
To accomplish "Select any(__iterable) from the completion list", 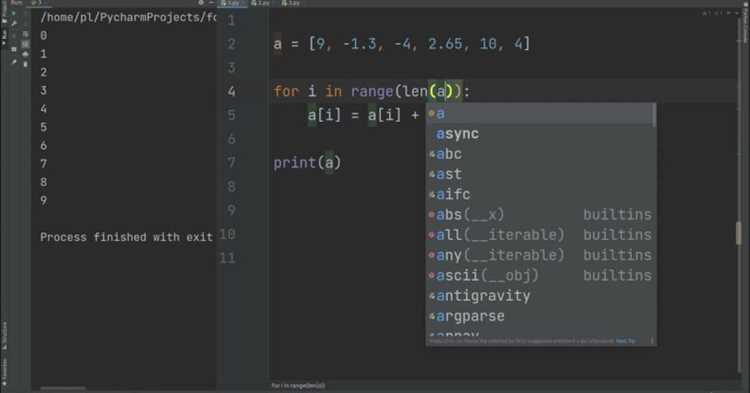I will pyautogui.click(x=539, y=255).
